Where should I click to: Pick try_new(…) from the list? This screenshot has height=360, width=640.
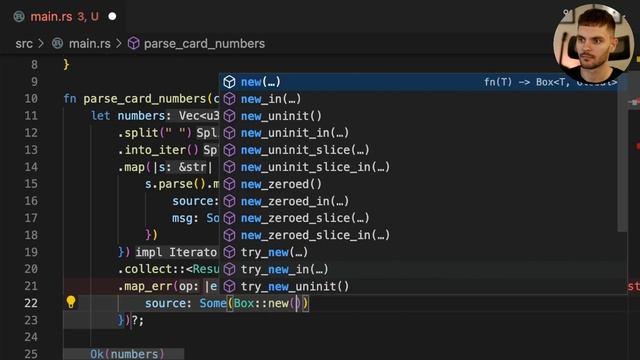[420, 252]
